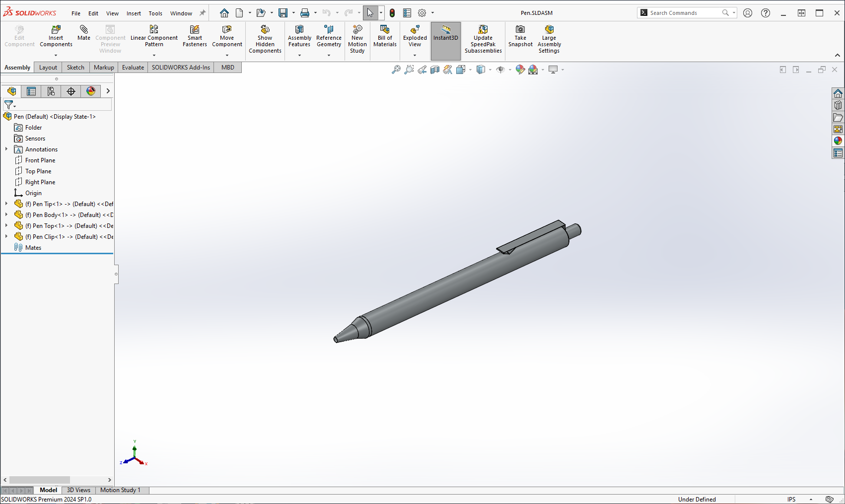Viewport: 845px width, 504px height.
Task: Save the Pen assembly
Action: pos(283,13)
